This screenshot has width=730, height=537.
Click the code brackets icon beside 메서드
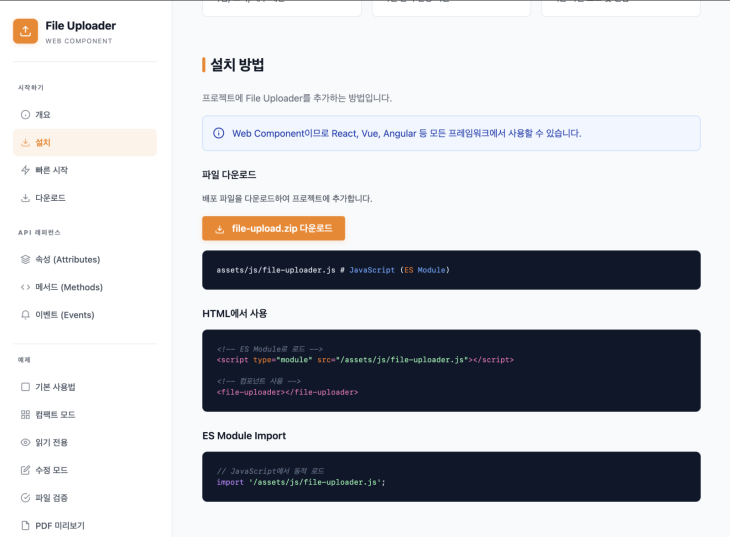(x=26, y=287)
